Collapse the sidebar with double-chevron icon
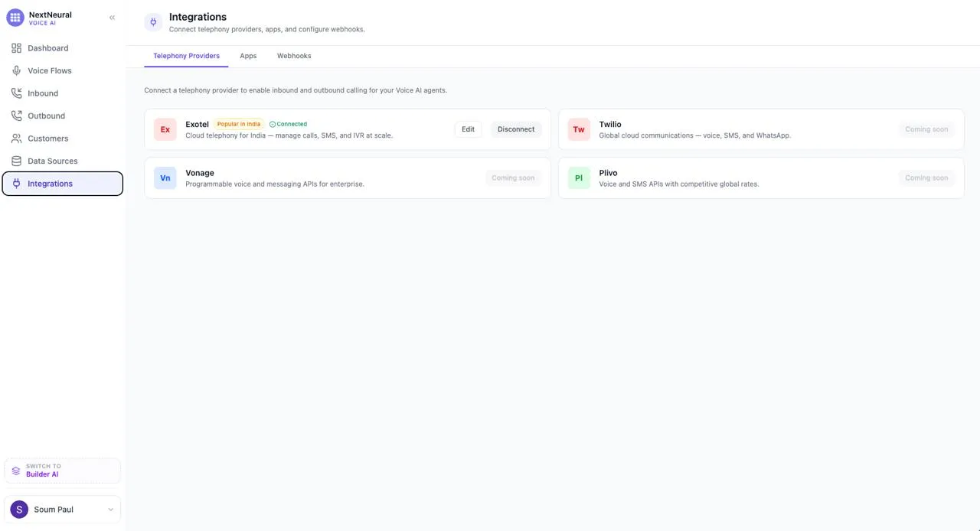This screenshot has width=980, height=531. click(x=112, y=18)
